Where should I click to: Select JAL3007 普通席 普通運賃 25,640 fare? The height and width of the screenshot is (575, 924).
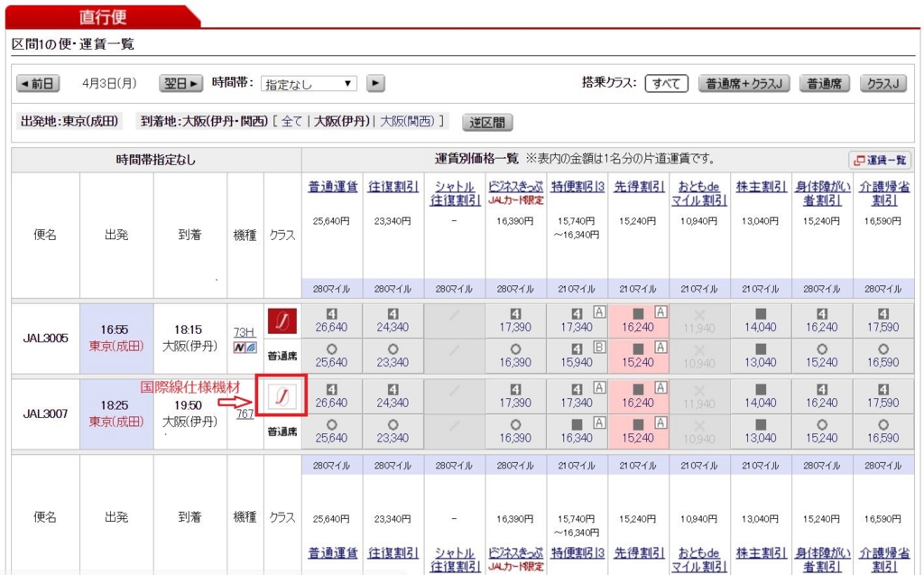(332, 431)
